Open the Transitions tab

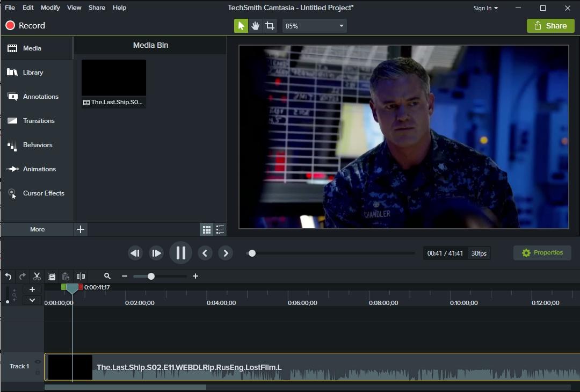pos(37,121)
